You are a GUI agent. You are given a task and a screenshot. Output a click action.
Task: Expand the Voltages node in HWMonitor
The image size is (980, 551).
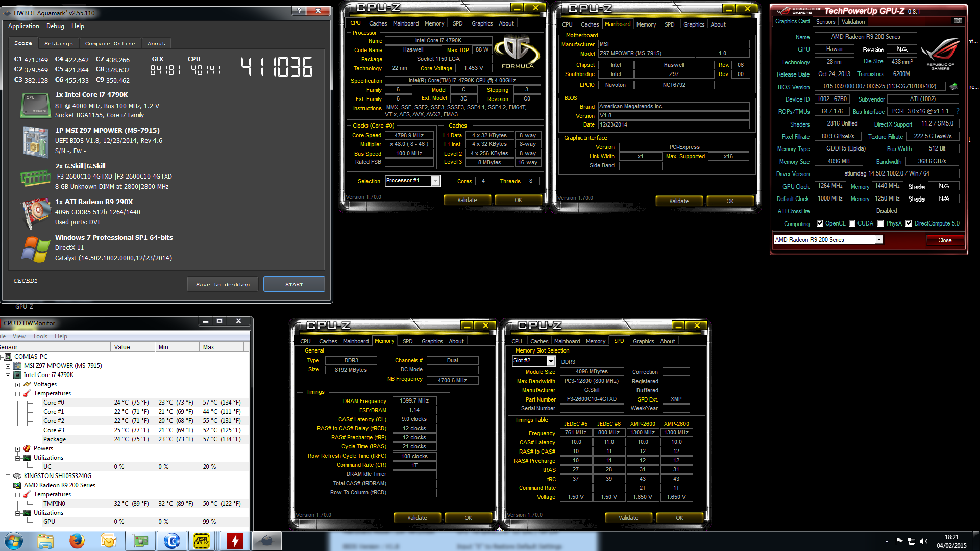[x=17, y=384]
